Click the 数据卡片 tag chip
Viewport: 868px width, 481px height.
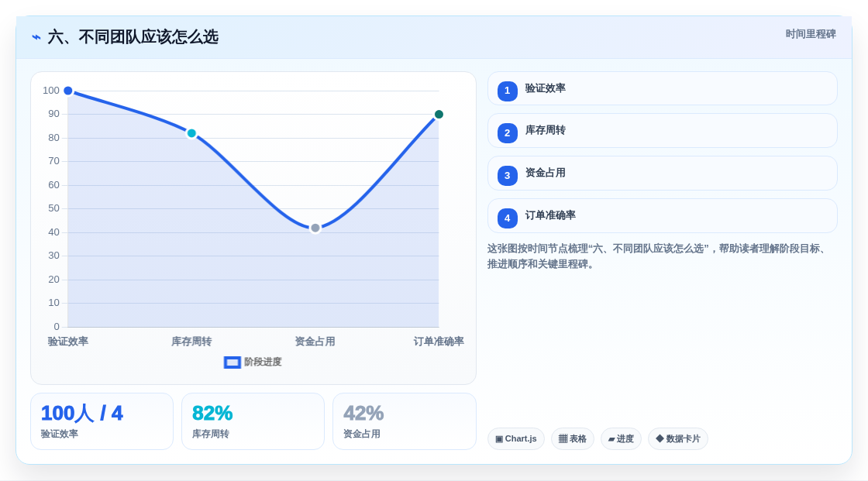[678, 439]
